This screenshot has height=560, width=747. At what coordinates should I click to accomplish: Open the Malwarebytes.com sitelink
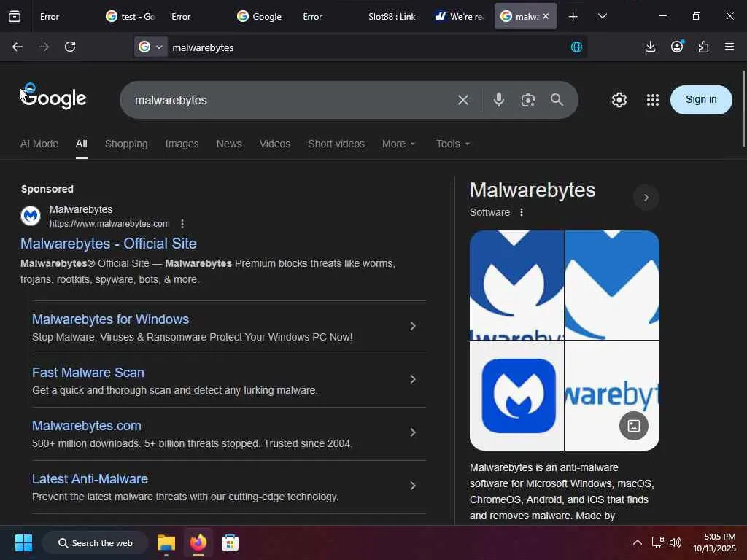87,426
